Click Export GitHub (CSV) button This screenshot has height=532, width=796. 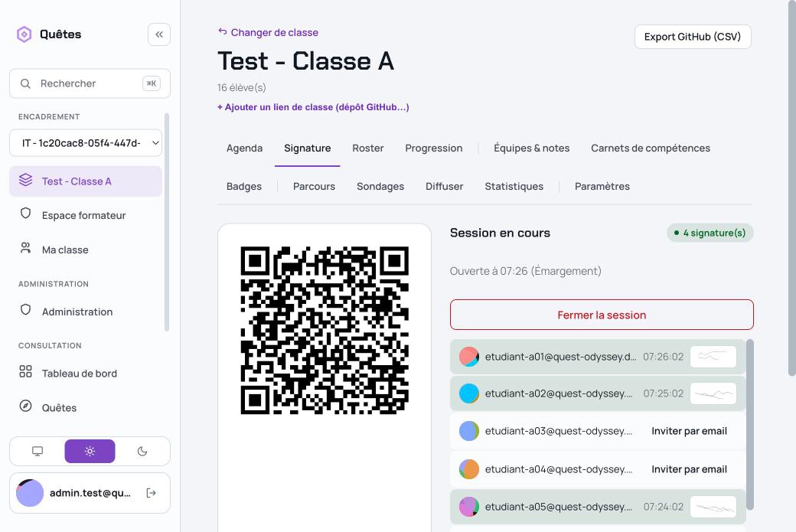pos(693,37)
